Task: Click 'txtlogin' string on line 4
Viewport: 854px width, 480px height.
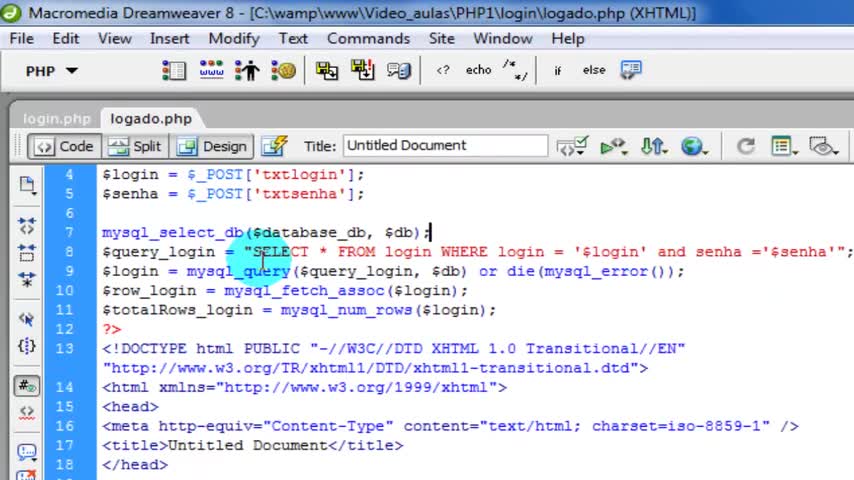Action: pos(300,175)
